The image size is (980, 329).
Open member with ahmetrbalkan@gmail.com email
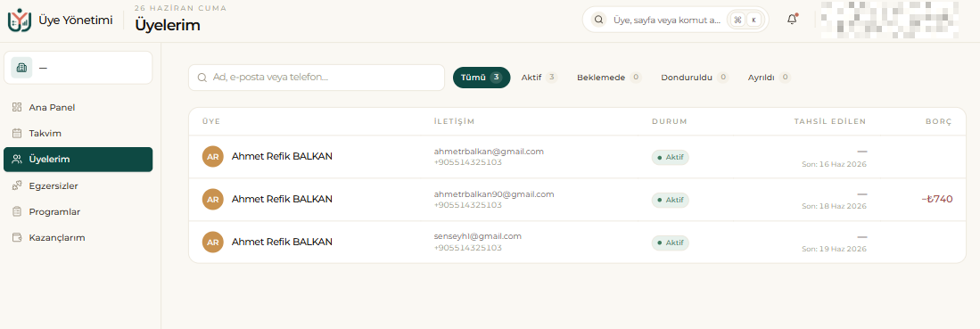point(578,156)
